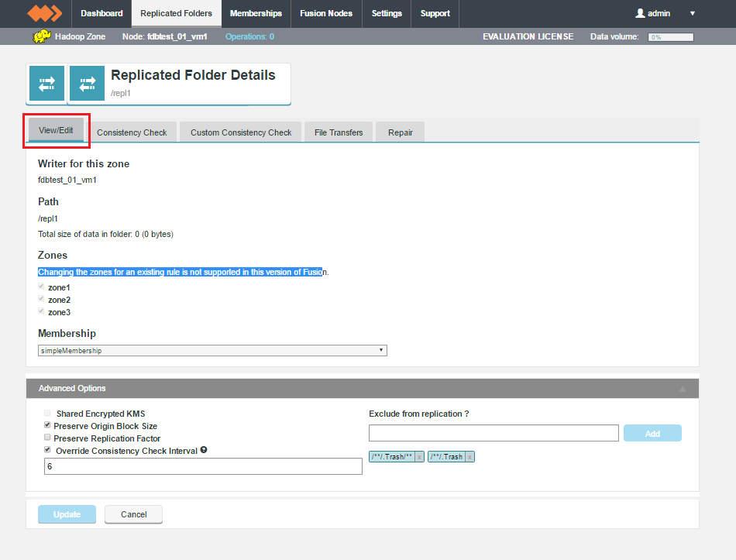Click the EVALUATION LICENSE text

pos(528,36)
